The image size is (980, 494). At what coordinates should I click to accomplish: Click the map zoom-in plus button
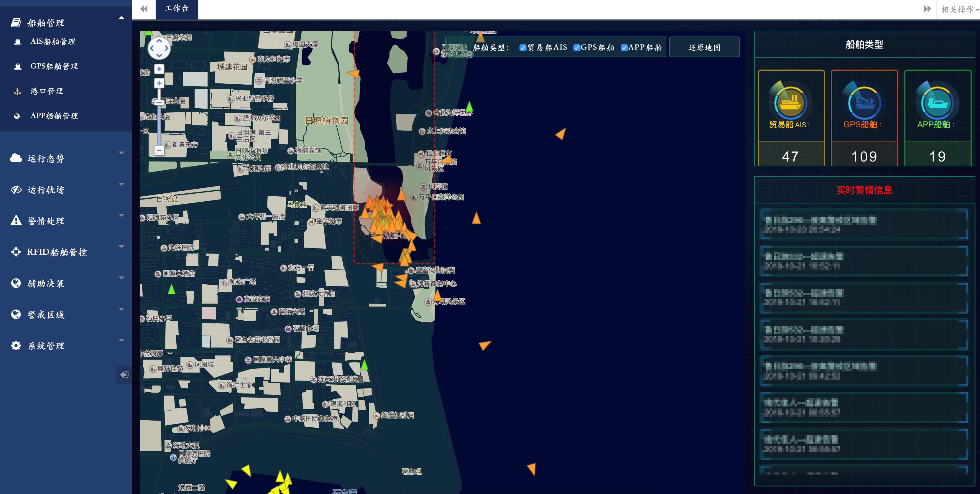159,83
